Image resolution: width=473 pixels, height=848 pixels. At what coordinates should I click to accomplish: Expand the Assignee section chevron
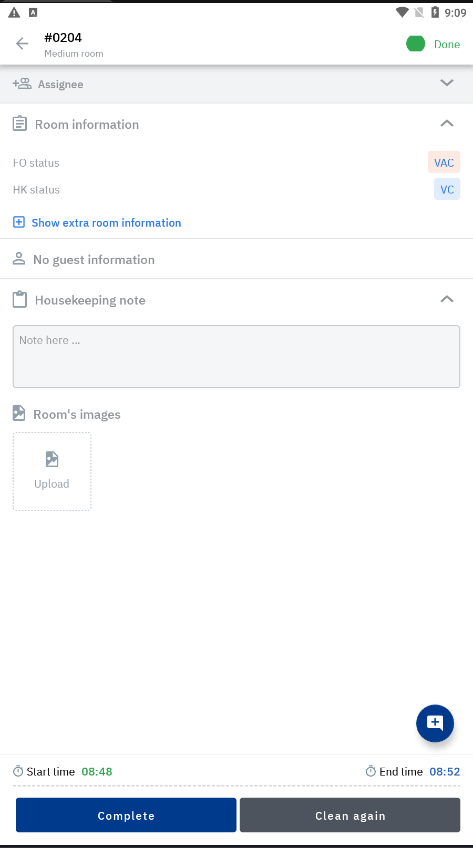pyautogui.click(x=447, y=83)
